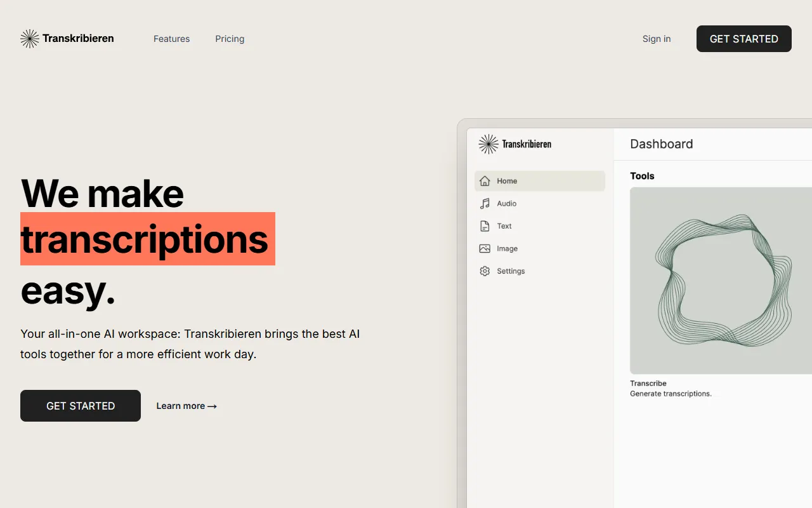Select the Text document icon
Screen dimensions: 812x508
point(485,225)
